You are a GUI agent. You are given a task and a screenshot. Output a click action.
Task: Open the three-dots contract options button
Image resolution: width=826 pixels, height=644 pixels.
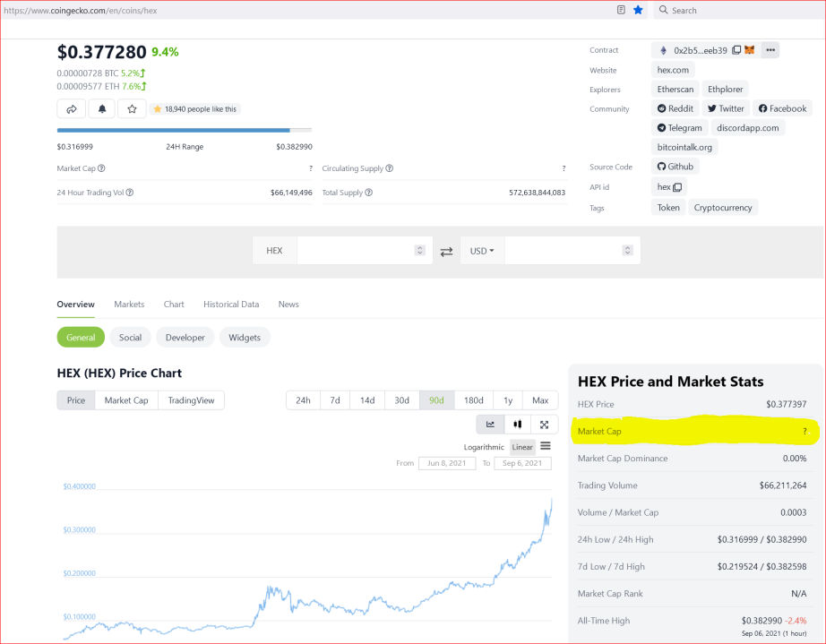[770, 50]
